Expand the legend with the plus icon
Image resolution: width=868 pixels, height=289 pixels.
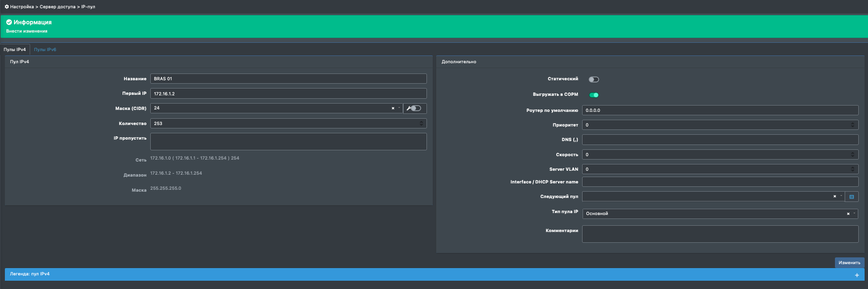click(x=857, y=275)
